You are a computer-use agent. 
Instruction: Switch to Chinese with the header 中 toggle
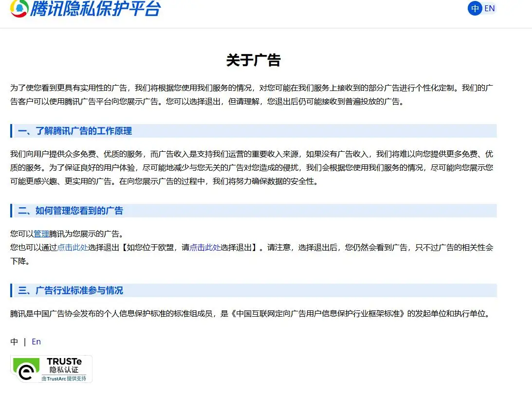click(475, 8)
